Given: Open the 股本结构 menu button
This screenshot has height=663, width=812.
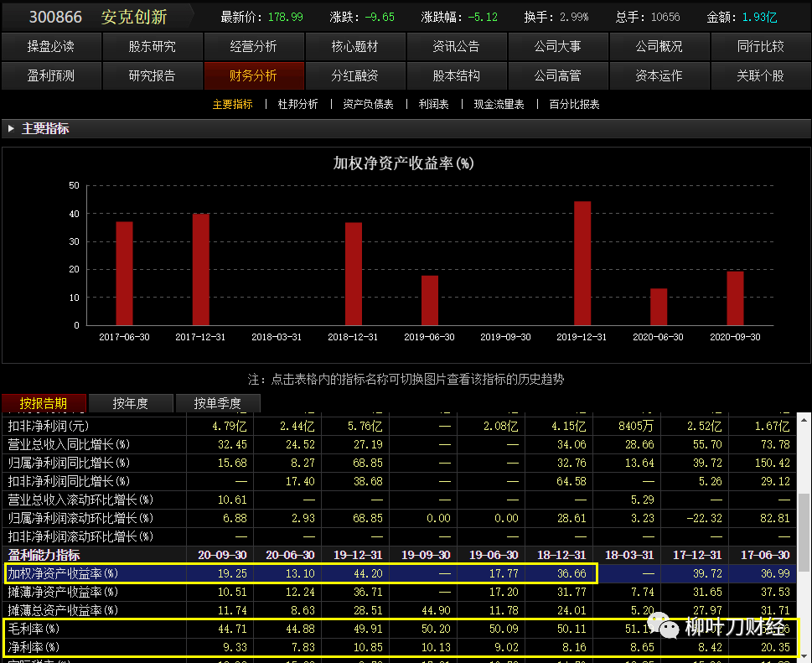Looking at the screenshot, I should click(x=456, y=76).
